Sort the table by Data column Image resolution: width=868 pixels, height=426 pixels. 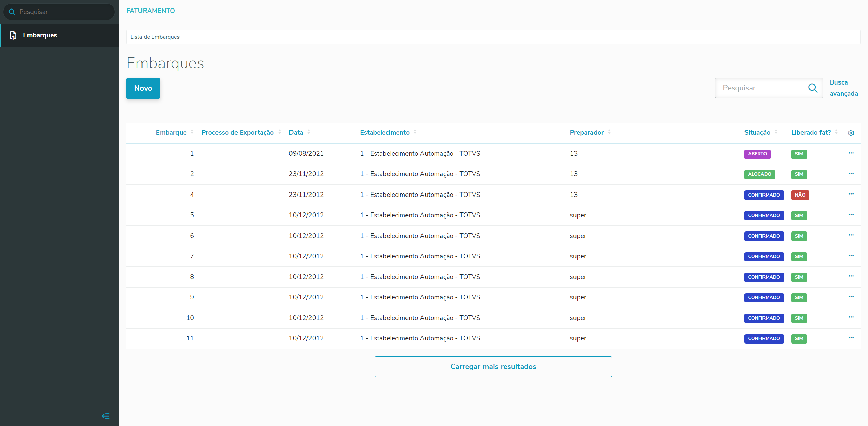point(296,132)
